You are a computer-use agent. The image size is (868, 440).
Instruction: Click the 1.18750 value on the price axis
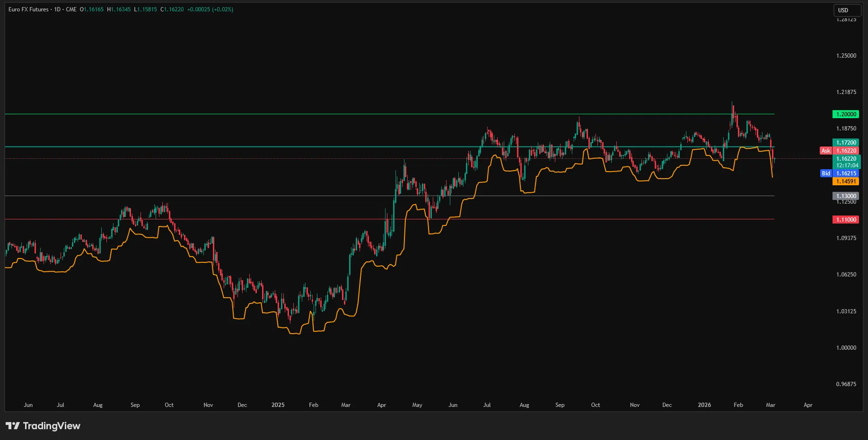[x=846, y=128]
